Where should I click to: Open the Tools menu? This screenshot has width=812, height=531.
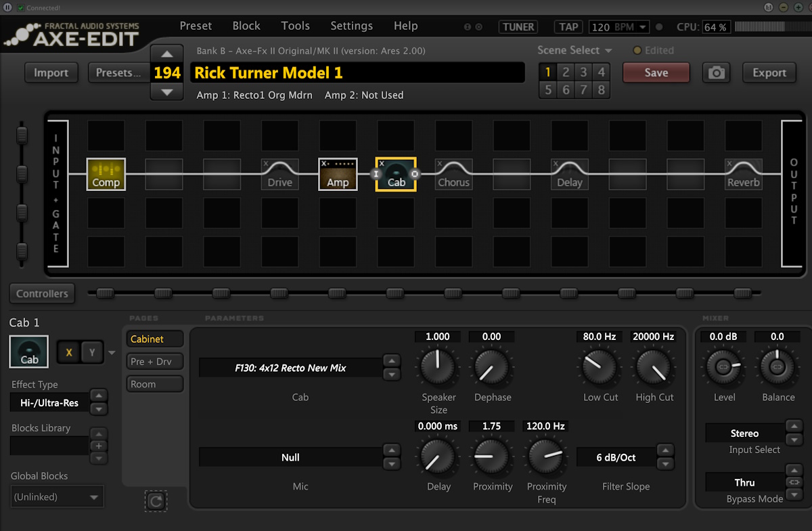(295, 26)
